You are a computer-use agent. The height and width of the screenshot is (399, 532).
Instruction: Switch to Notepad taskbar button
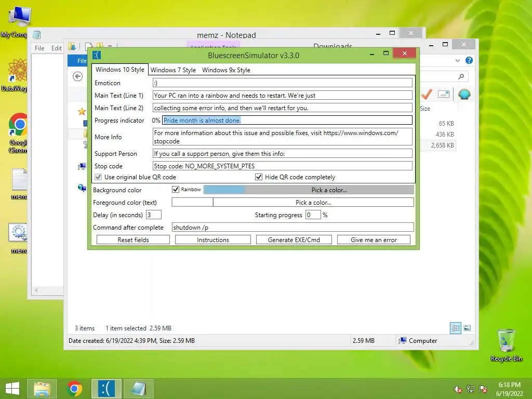[138, 389]
